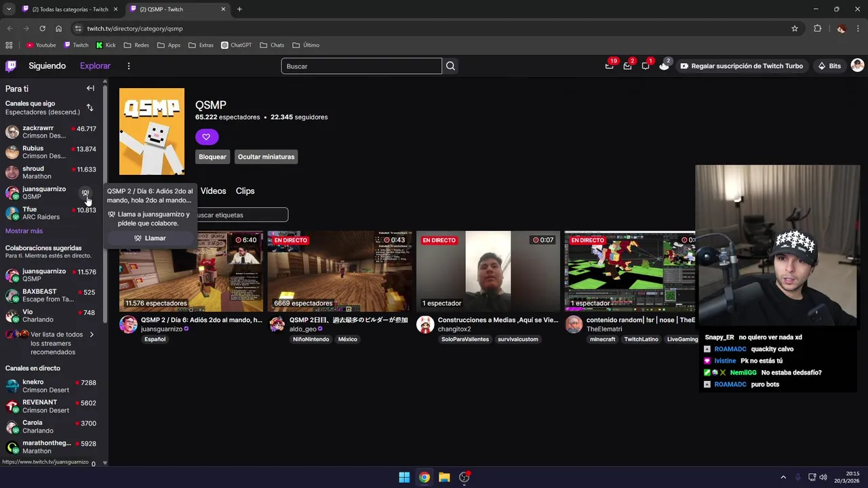Screen dimensions: 868x488
Task: Open the Apps bookmark folder
Action: 168,45
